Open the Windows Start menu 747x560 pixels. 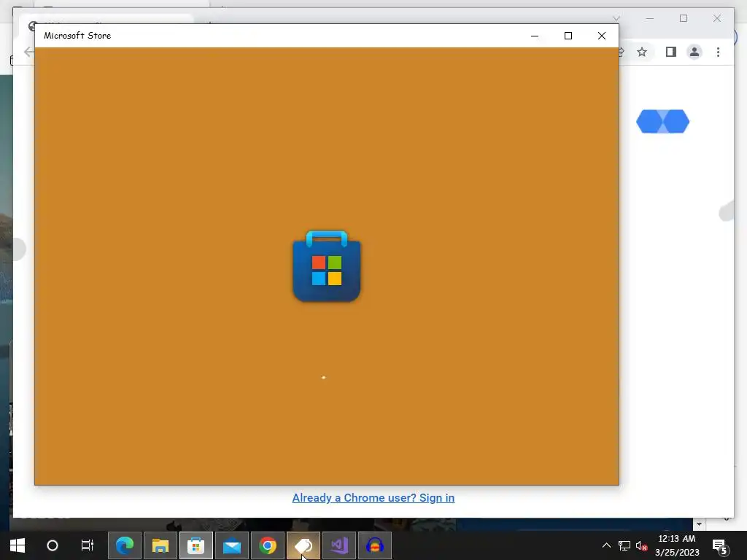pos(18,545)
